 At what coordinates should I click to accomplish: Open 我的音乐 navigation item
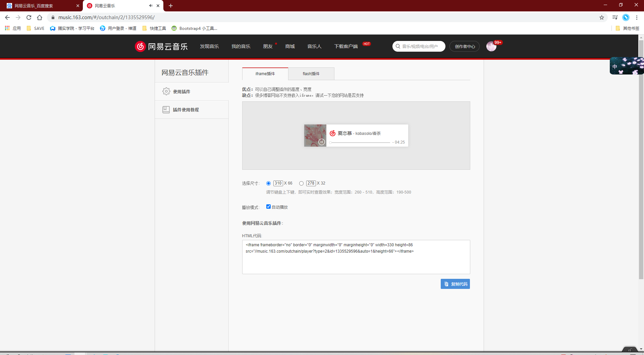coord(241,46)
